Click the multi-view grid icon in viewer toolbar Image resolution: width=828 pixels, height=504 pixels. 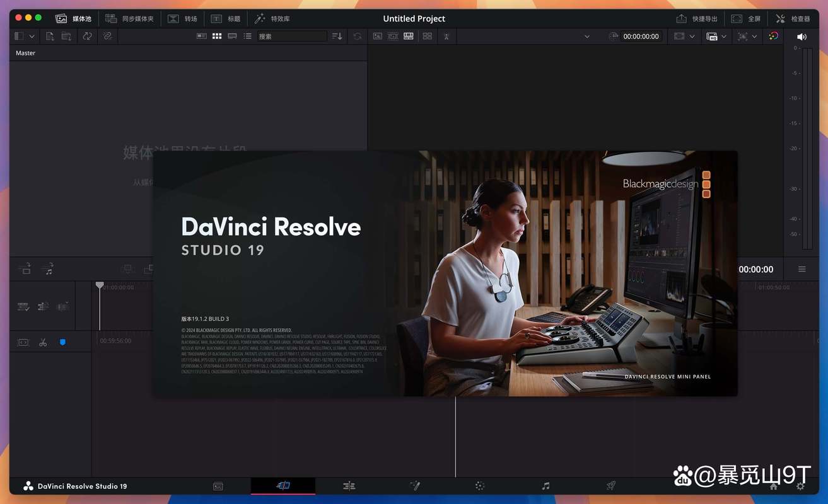tap(428, 37)
